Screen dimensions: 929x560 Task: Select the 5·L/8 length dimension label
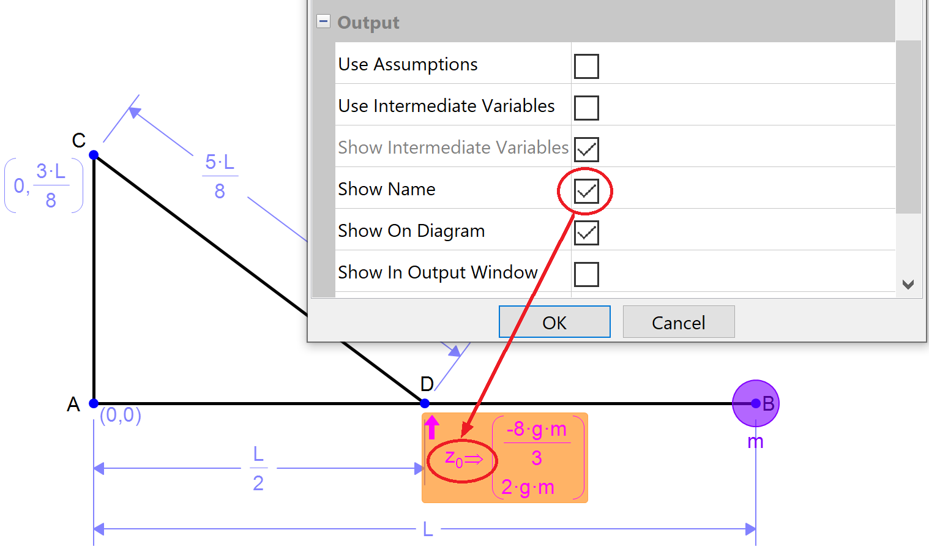(220, 176)
